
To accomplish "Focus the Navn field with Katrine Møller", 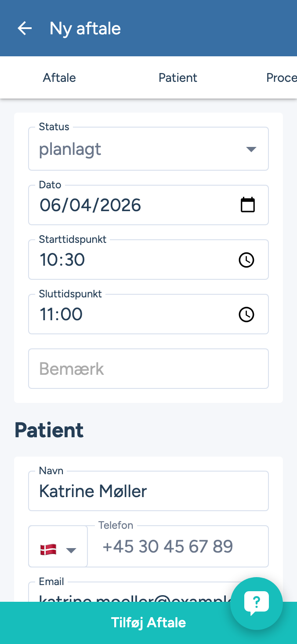I will [148, 491].
